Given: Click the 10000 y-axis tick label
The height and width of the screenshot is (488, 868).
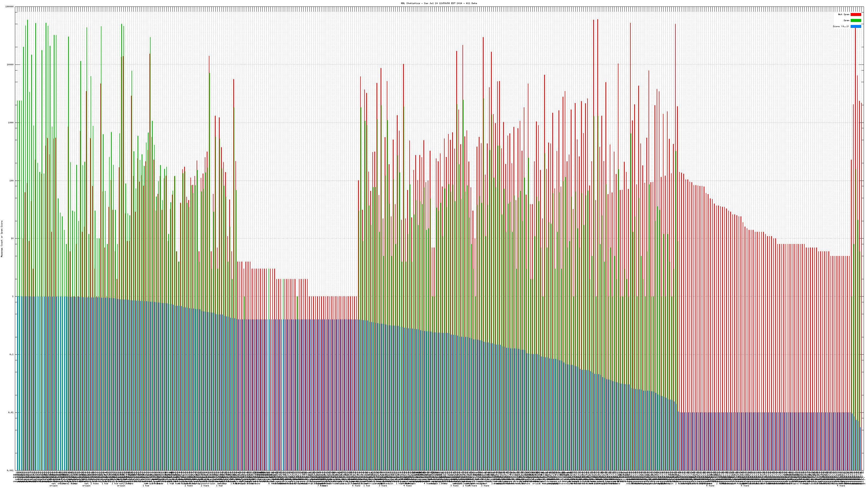Looking at the screenshot, I should click(x=11, y=65).
